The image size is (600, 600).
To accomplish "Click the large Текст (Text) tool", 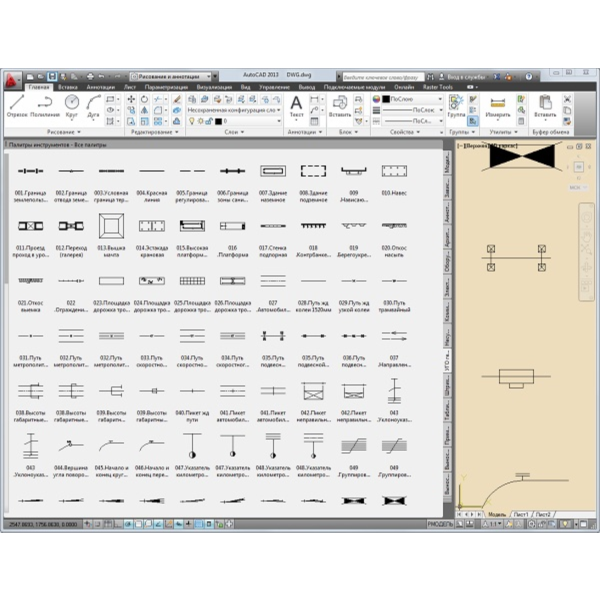I will [x=296, y=106].
